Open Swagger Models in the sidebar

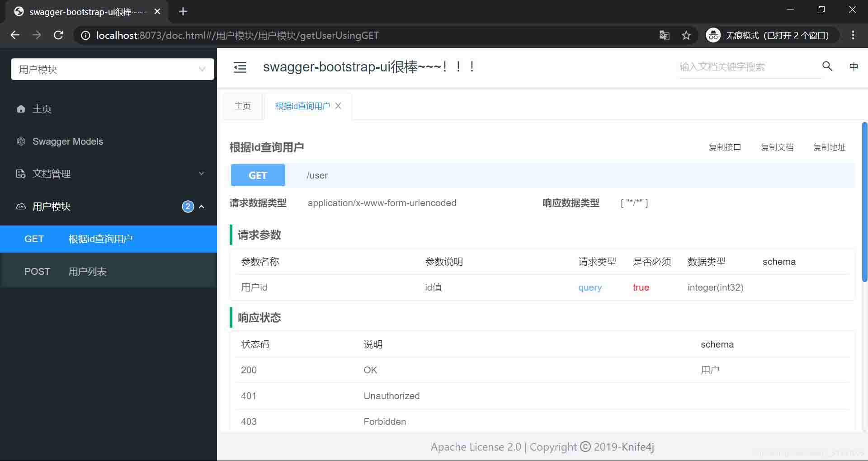click(68, 141)
